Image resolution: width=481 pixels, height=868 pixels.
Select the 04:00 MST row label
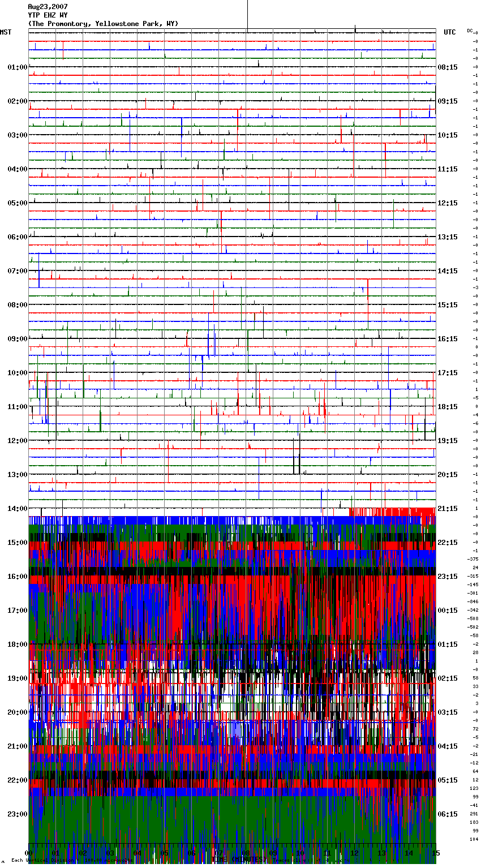click(x=17, y=169)
